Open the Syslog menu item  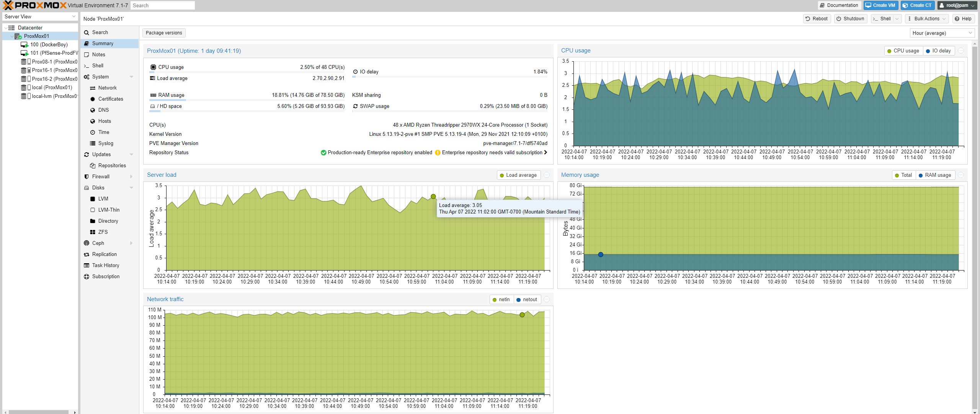(x=109, y=143)
